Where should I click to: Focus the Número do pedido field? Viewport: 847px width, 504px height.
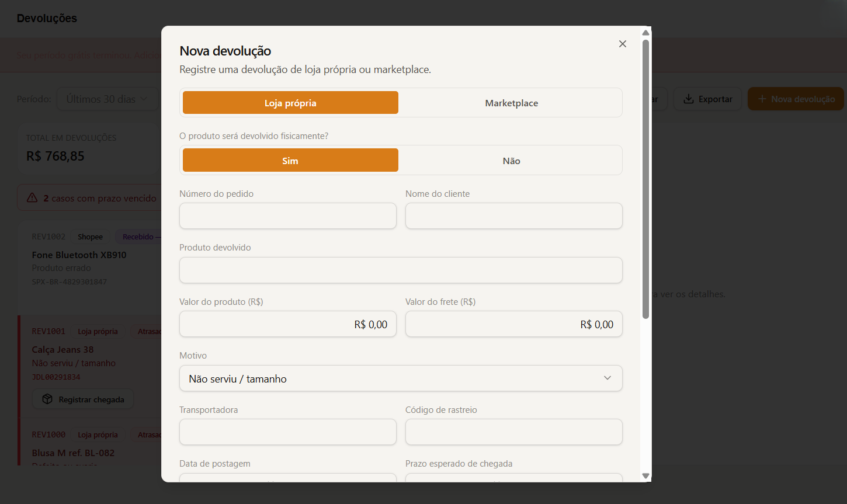(x=288, y=216)
